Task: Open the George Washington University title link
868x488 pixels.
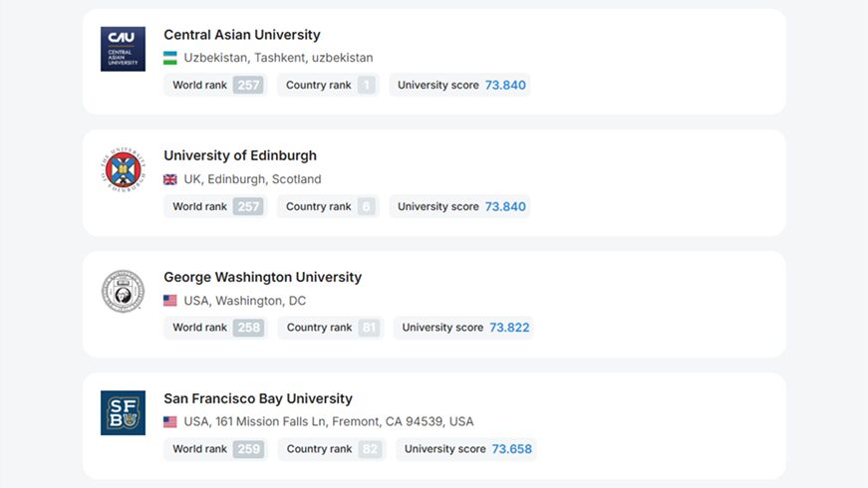Action: pos(262,277)
